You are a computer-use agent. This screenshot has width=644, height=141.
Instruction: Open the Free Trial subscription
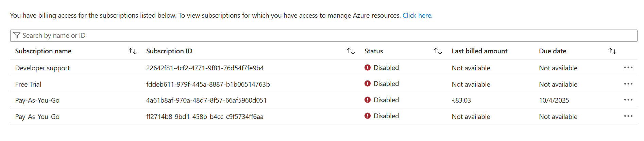tap(28, 84)
